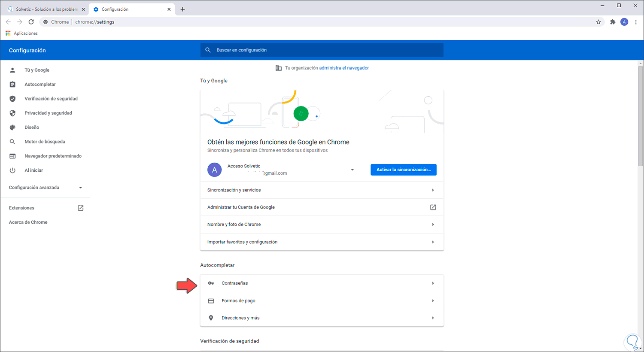644x352 pixels.
Task: Click the page vertical scrollbar thumb
Action: point(641,116)
